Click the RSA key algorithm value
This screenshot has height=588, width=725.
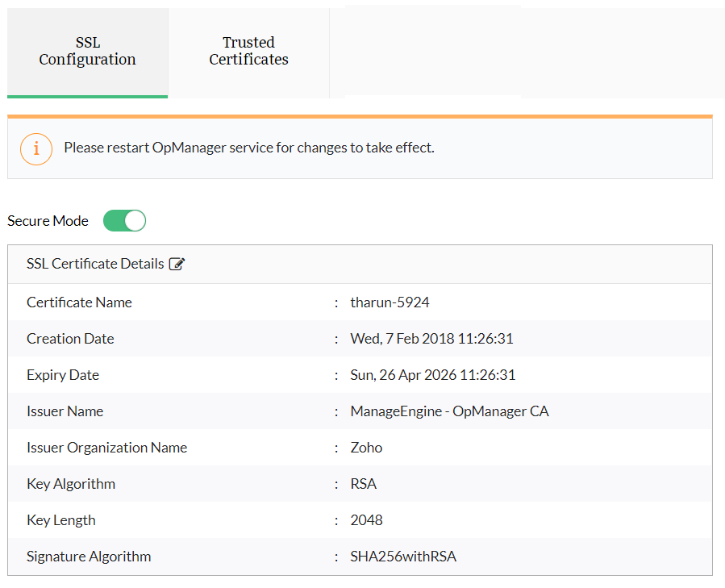[x=364, y=484]
